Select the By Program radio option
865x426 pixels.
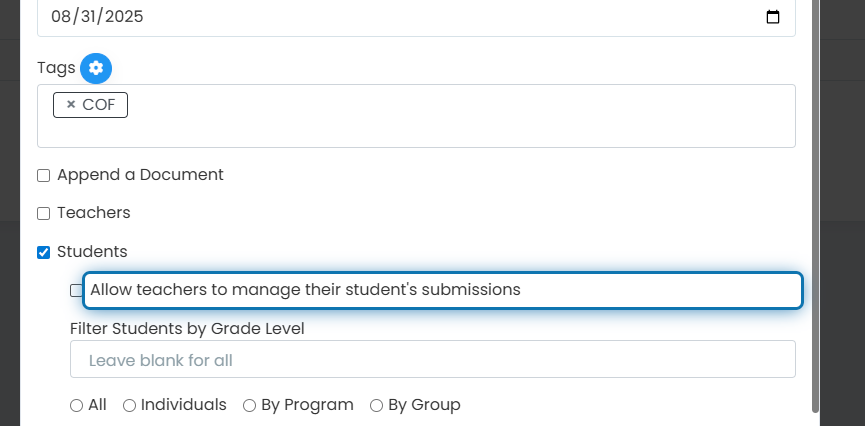point(249,406)
